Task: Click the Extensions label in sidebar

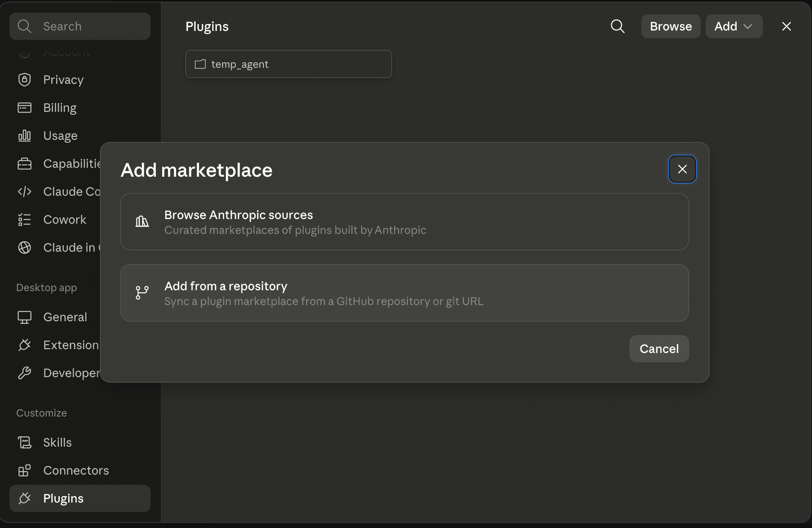Action: [x=71, y=345]
